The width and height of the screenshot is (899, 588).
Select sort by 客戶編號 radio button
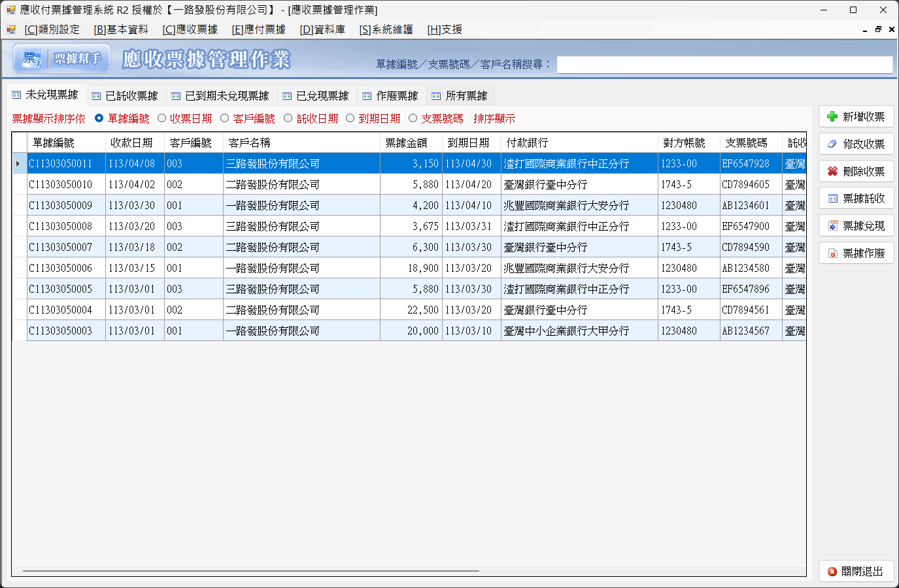pos(224,118)
